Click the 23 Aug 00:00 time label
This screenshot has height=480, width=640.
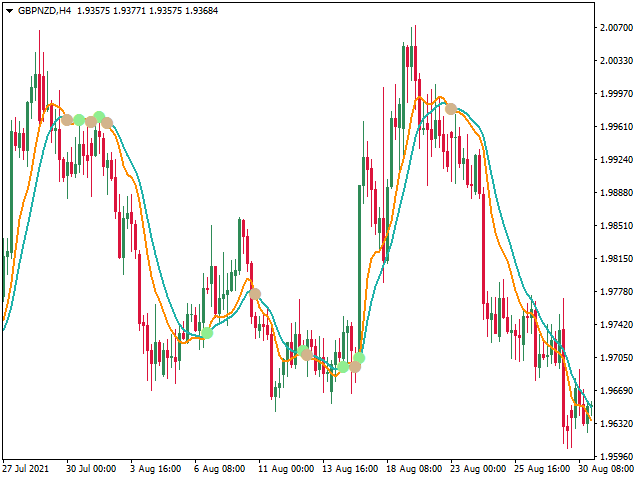(x=478, y=469)
